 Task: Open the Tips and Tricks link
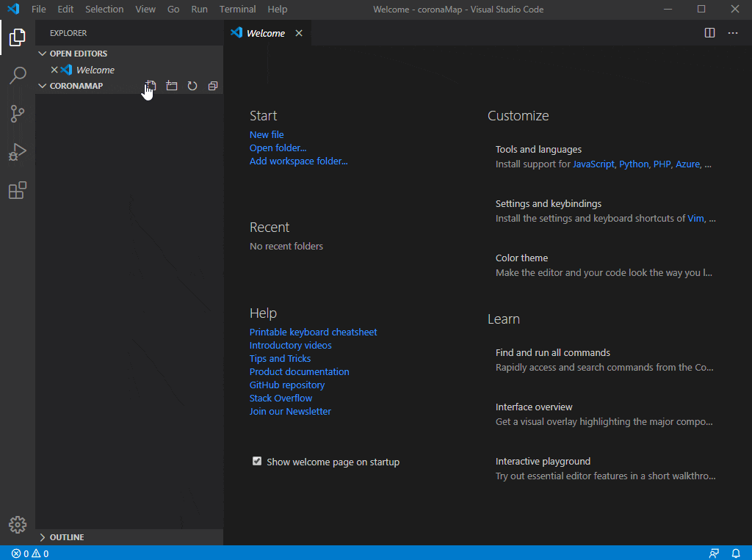point(280,359)
